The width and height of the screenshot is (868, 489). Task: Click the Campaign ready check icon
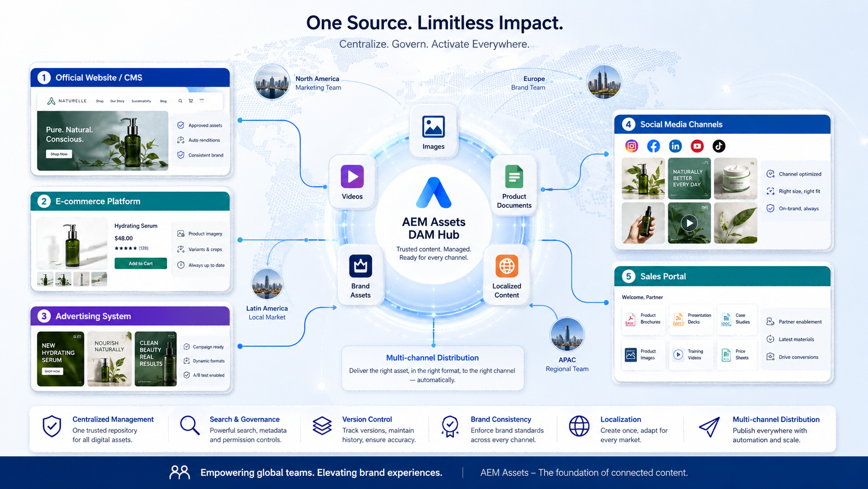tap(186, 347)
